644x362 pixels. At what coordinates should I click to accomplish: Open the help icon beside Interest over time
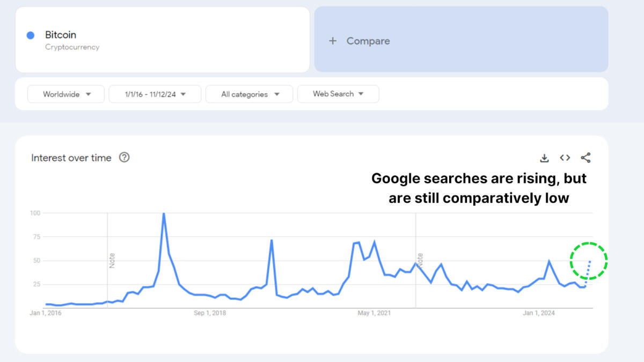[124, 158]
